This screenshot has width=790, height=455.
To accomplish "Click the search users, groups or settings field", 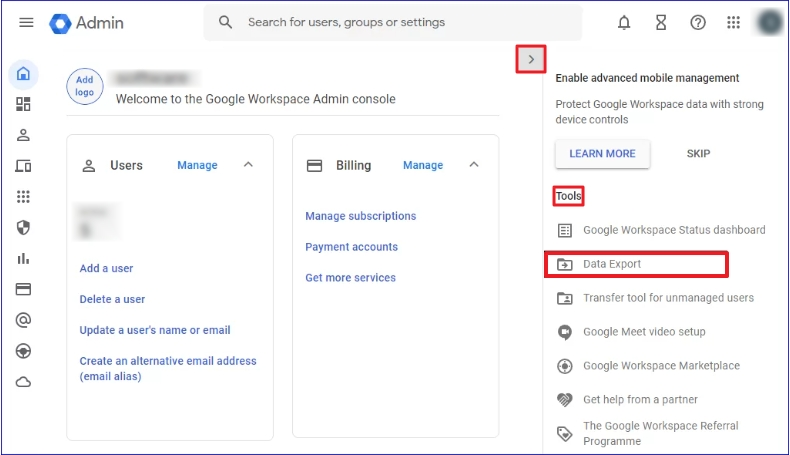I will point(393,23).
